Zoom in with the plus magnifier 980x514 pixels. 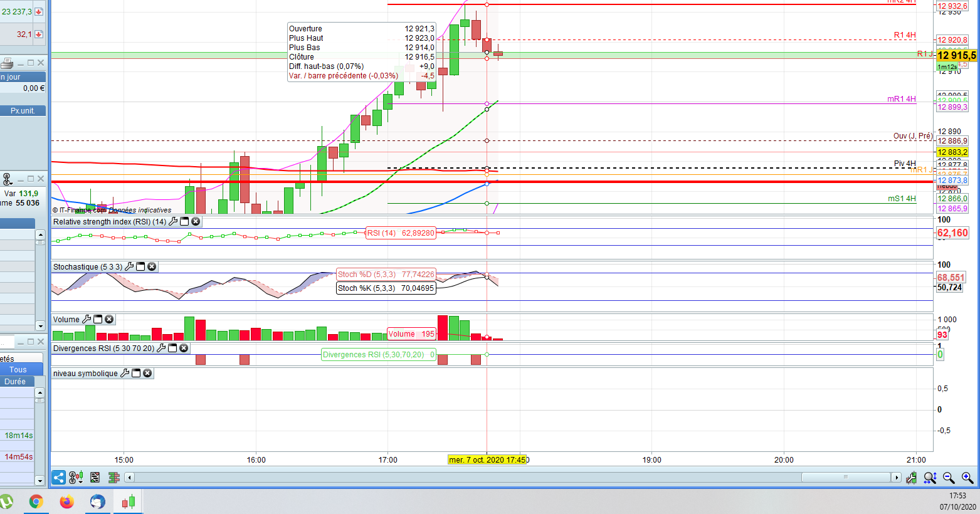point(967,478)
